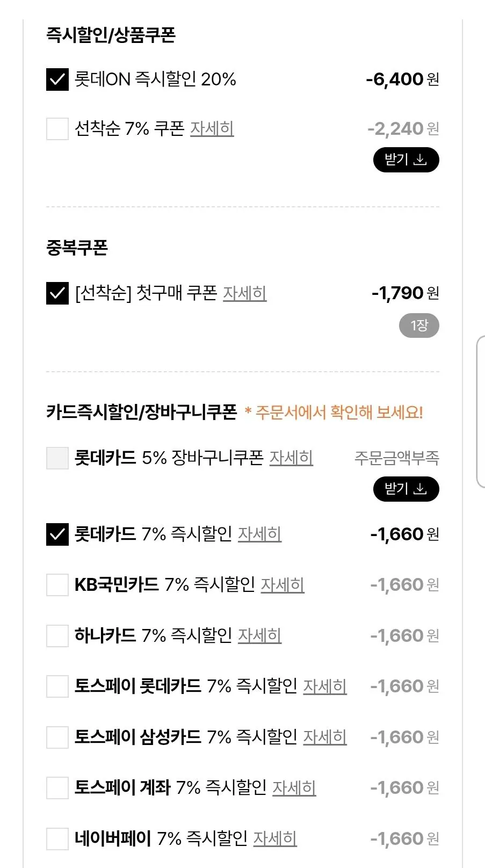Download the 선착순 7% coupon with 받기
485x868 pixels.
point(406,160)
